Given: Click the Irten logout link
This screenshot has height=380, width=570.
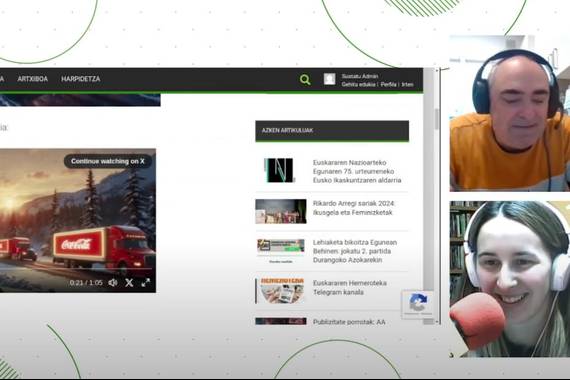Looking at the screenshot, I should coord(408,84).
